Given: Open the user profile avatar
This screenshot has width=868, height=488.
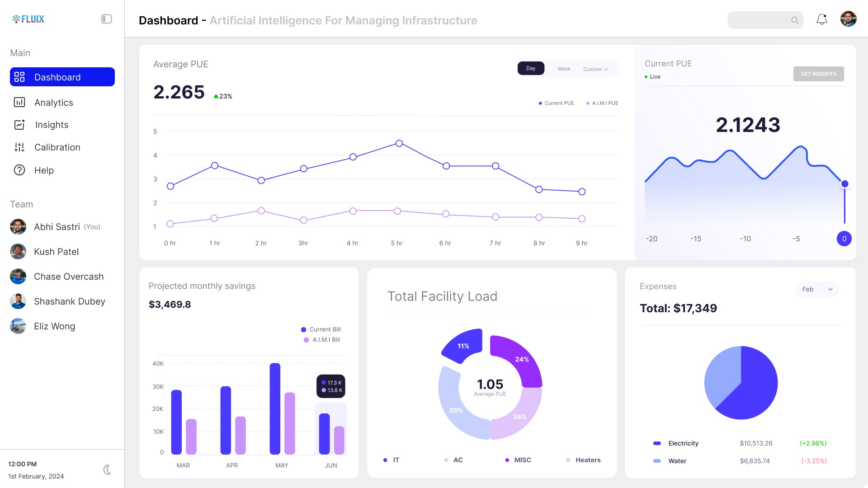Looking at the screenshot, I should tap(848, 19).
